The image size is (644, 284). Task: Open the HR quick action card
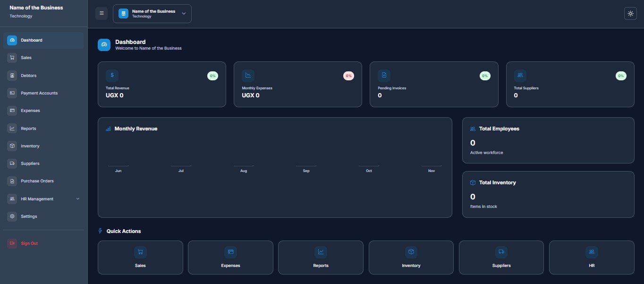coord(592,258)
